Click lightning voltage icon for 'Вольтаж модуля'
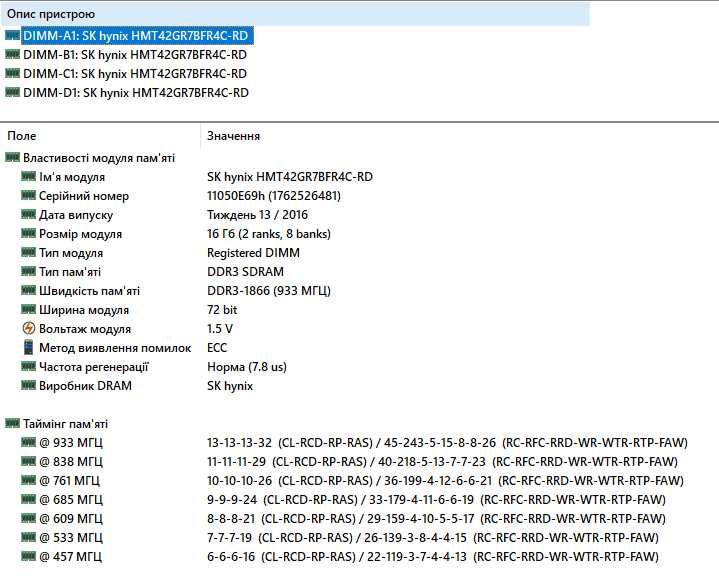This screenshot has width=719, height=579. (x=28, y=328)
